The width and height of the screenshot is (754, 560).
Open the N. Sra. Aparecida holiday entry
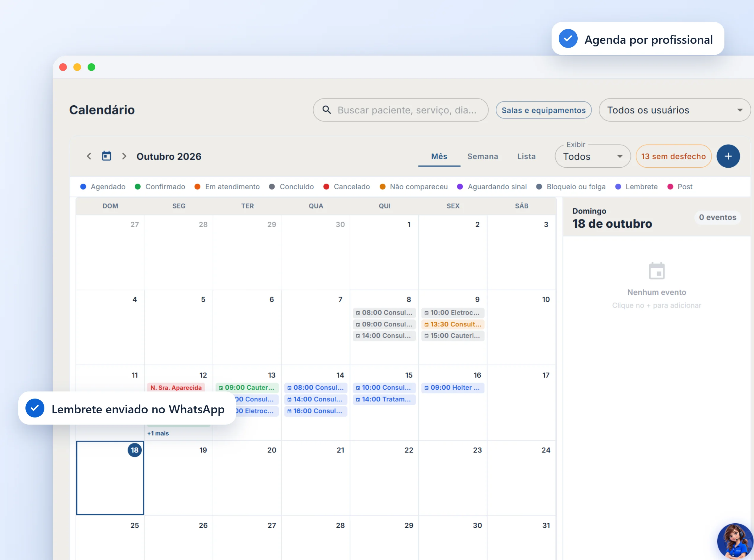pos(176,388)
